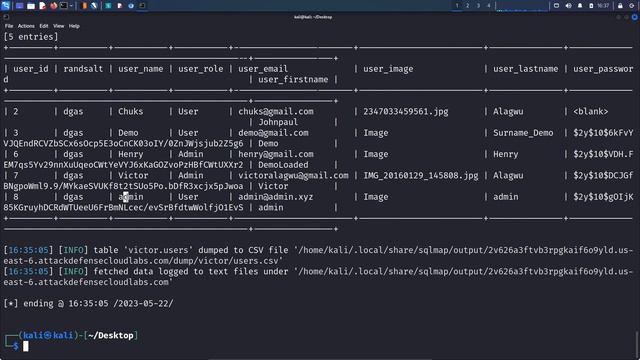
Task: Click the 'DemoLoaded' first name cell
Action: point(283,164)
